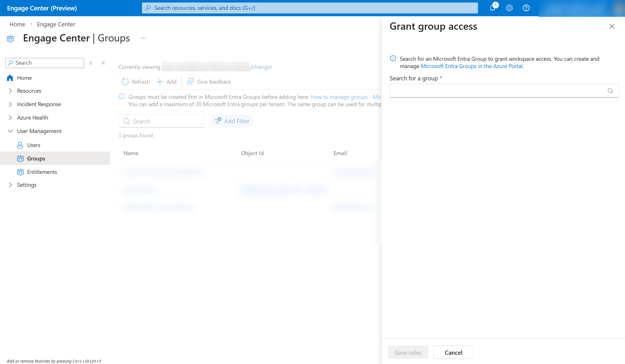
Task: Click the Groups icon in sidebar
Action: (20, 158)
